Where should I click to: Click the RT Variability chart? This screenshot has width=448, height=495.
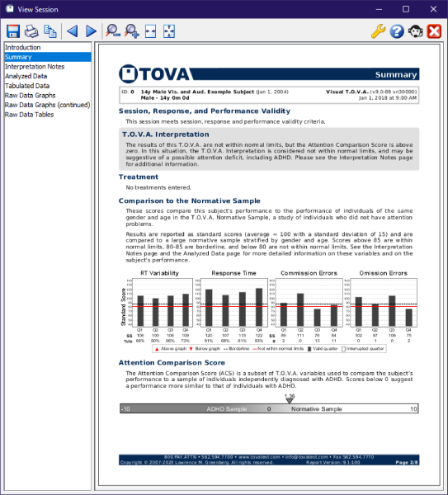(x=163, y=303)
